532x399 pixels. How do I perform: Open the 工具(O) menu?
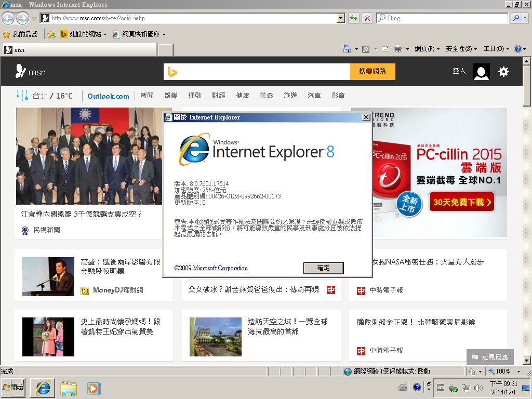click(x=496, y=49)
